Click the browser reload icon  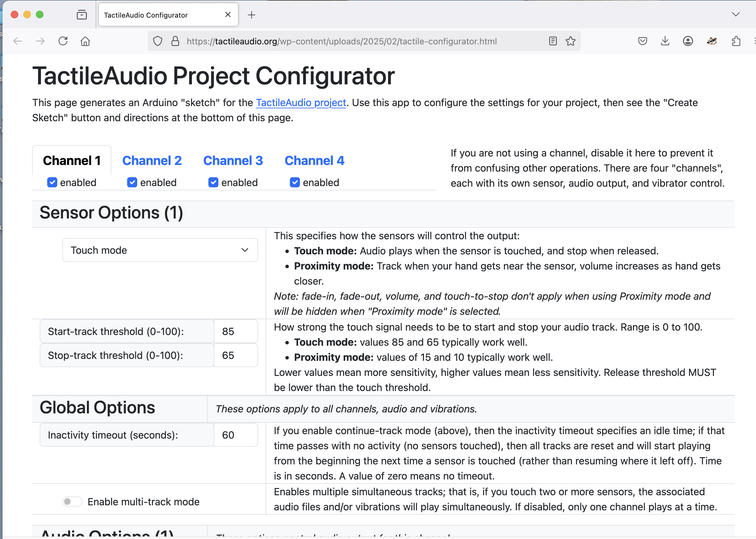pos(63,41)
